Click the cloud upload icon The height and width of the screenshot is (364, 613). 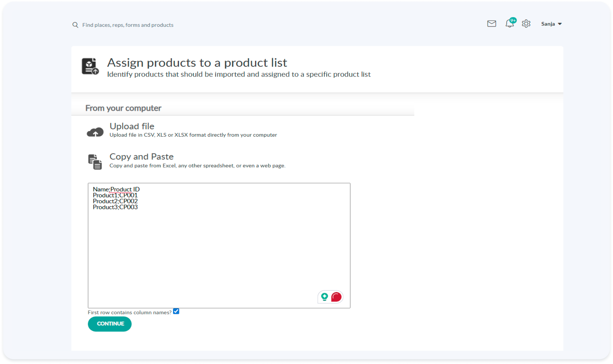click(x=95, y=132)
